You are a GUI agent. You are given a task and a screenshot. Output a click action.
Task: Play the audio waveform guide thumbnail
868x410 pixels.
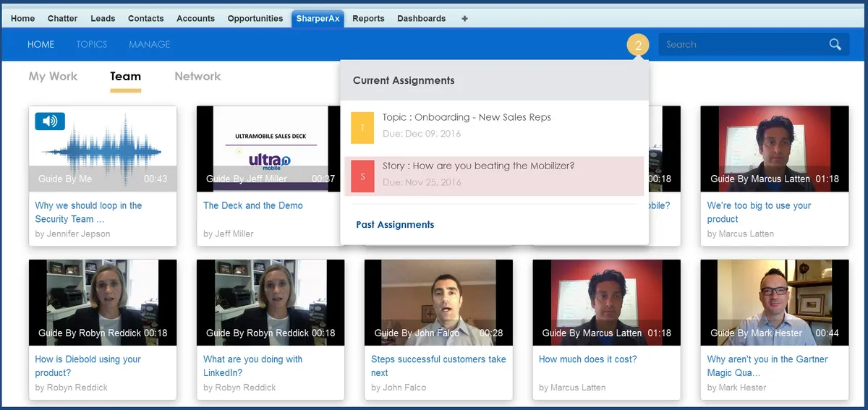pyautogui.click(x=103, y=149)
